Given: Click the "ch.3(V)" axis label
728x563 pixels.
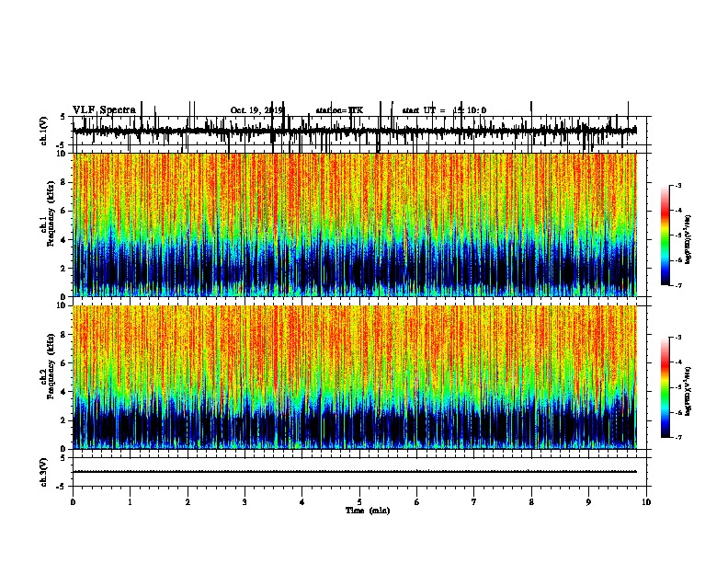Looking at the screenshot, I should coord(44,472).
